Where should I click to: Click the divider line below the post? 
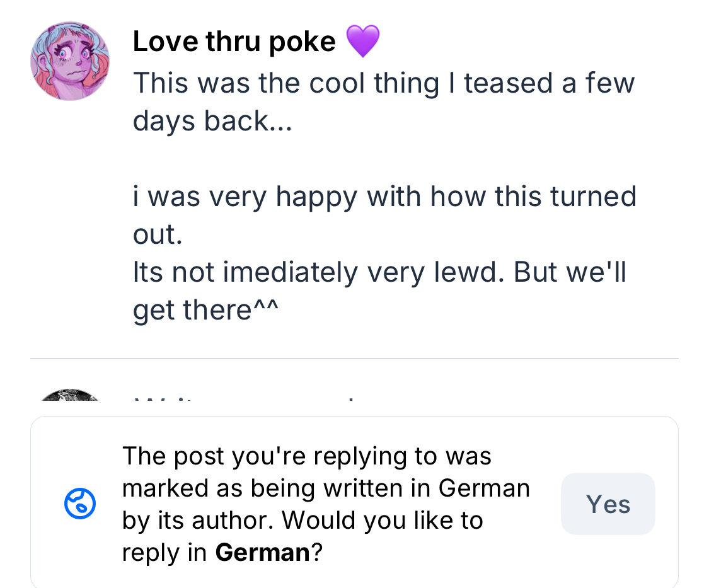coord(354,359)
